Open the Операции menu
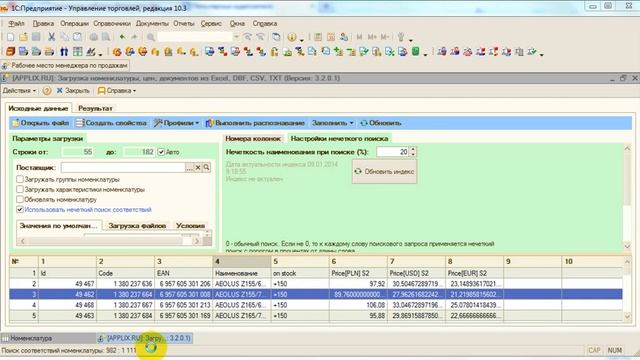The image size is (640, 360). coord(74,24)
